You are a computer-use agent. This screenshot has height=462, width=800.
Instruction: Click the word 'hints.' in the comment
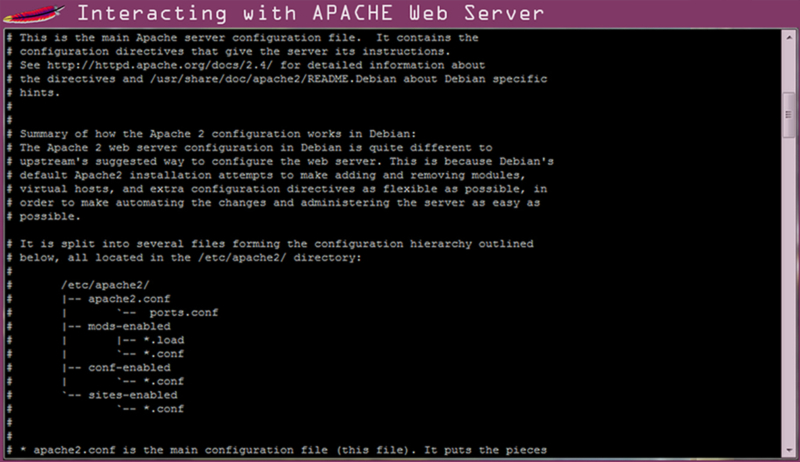pos(40,93)
